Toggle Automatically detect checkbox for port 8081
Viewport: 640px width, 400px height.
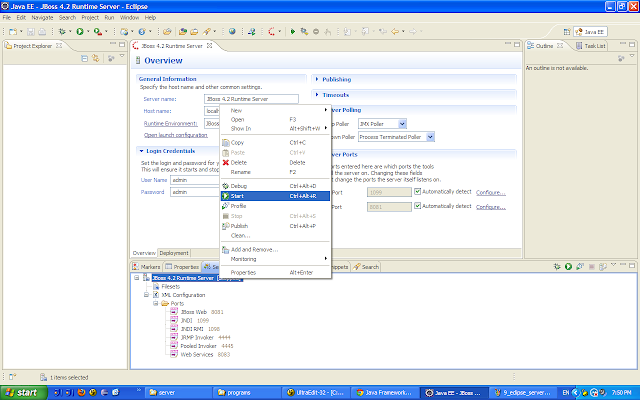click(417, 206)
